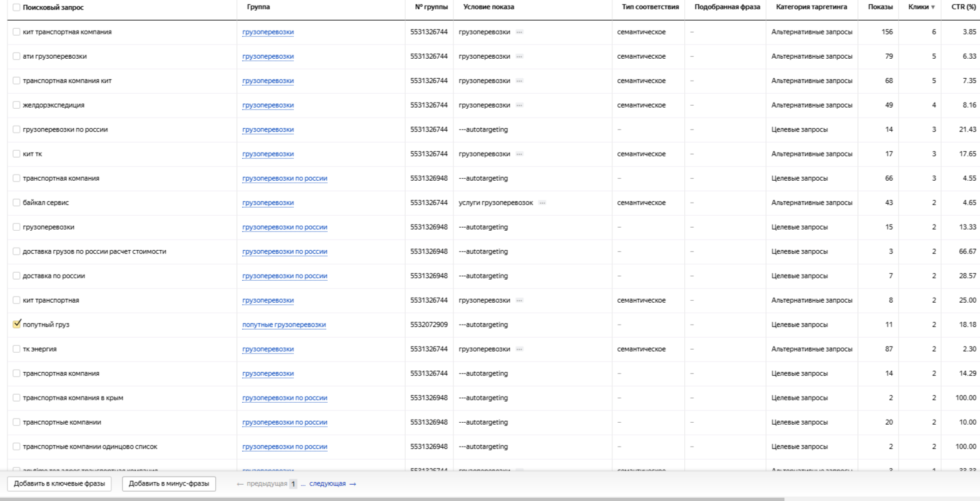Open condition ellipsis in 'кит транспортная компания' row

pyautogui.click(x=519, y=32)
